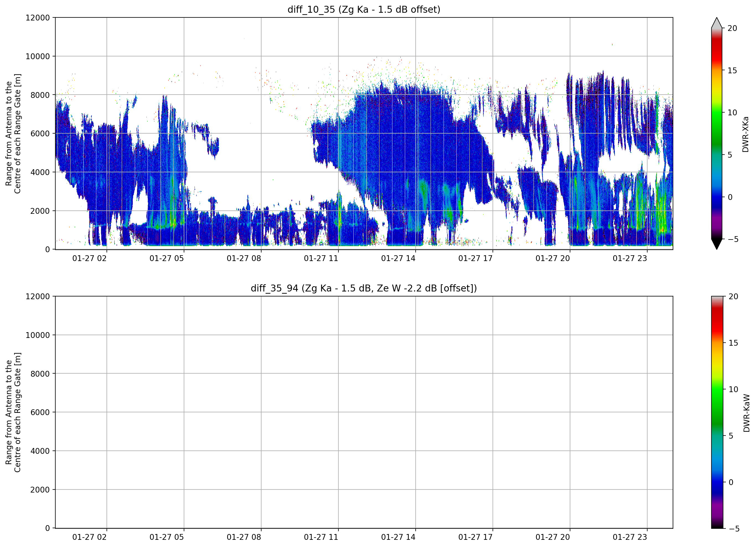Click the bottom plot y tick '10000'
This screenshot has width=756, height=547.
[x=38, y=335]
